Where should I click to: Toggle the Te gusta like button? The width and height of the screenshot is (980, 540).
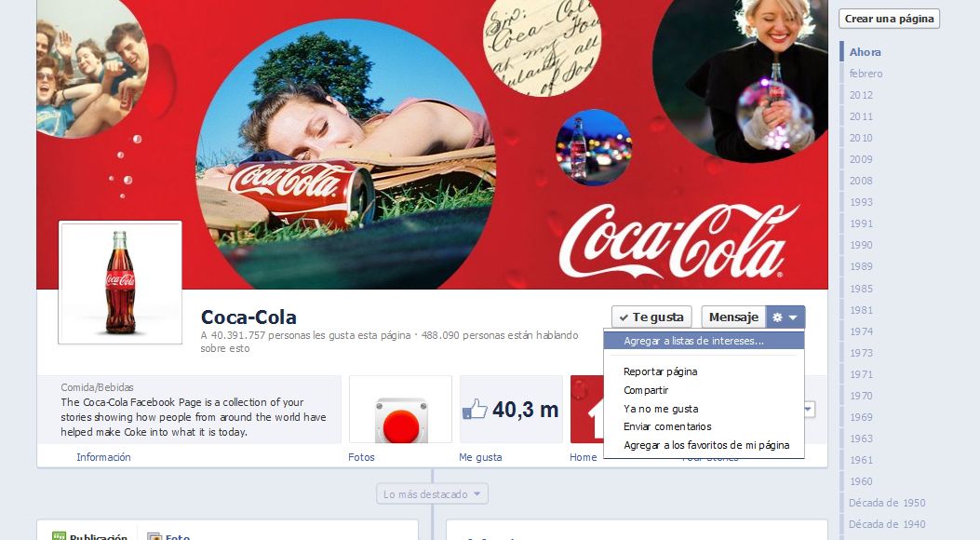651,317
